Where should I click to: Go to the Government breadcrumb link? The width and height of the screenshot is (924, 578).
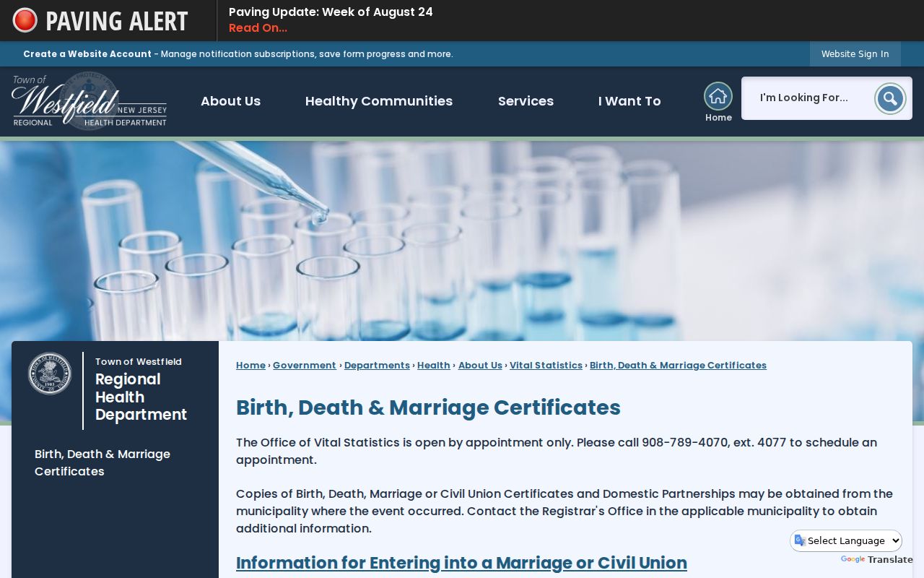point(305,365)
